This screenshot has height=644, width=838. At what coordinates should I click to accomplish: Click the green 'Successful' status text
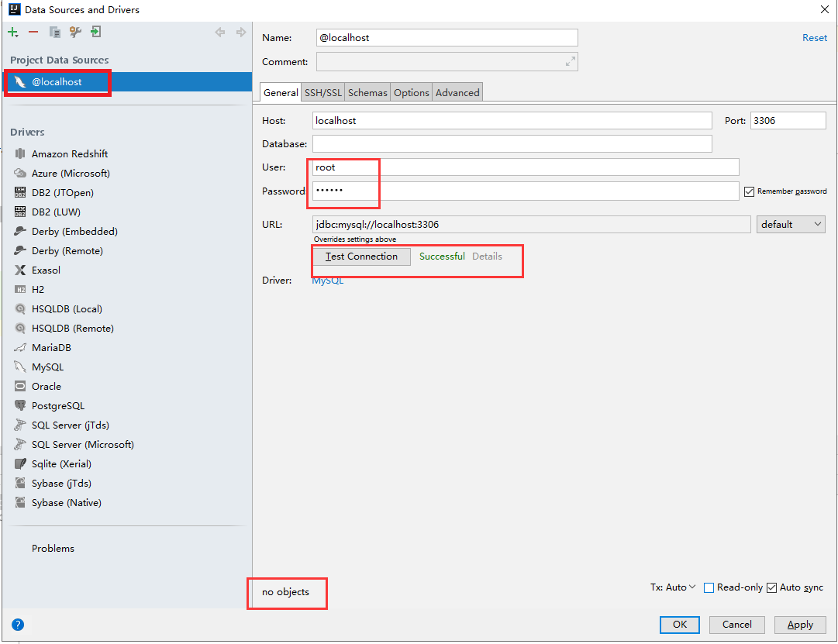coord(442,257)
